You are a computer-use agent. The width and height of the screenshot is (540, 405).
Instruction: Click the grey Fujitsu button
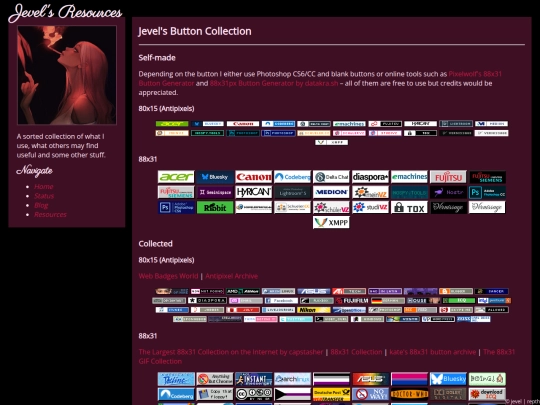(x=448, y=177)
